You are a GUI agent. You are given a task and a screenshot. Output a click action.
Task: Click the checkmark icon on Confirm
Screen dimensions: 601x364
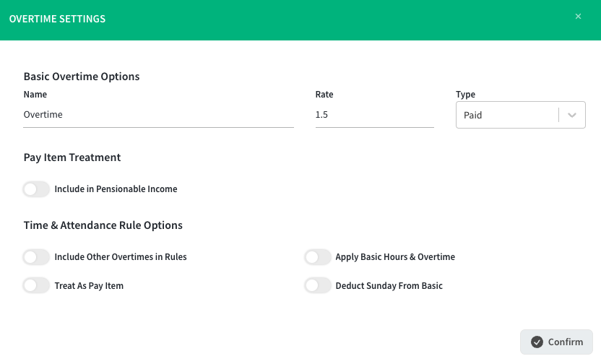pos(537,342)
